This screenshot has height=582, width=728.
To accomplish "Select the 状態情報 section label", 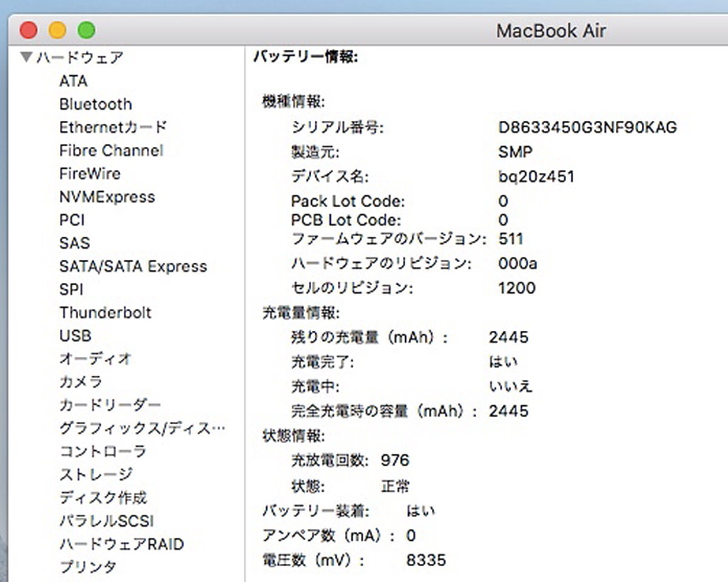I will click(294, 436).
